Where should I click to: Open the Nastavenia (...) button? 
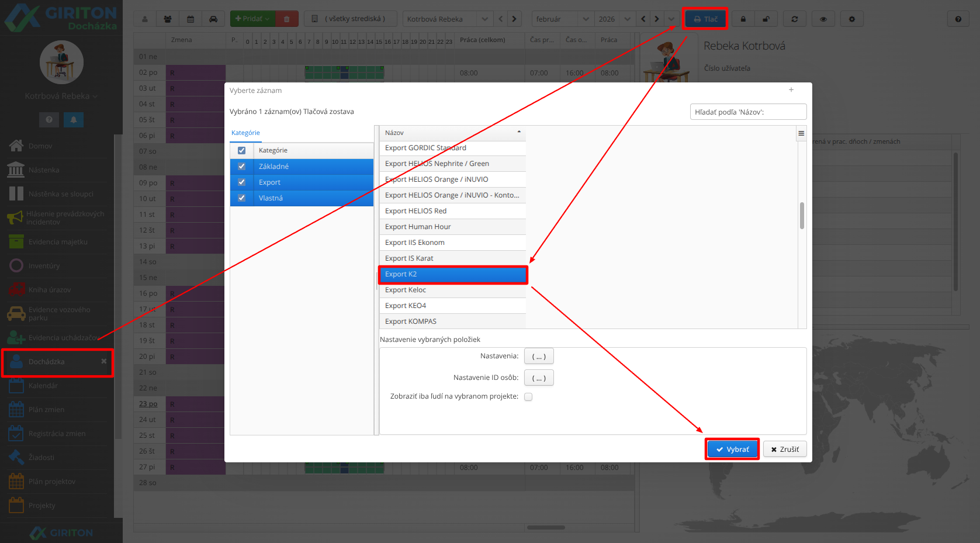tap(539, 357)
